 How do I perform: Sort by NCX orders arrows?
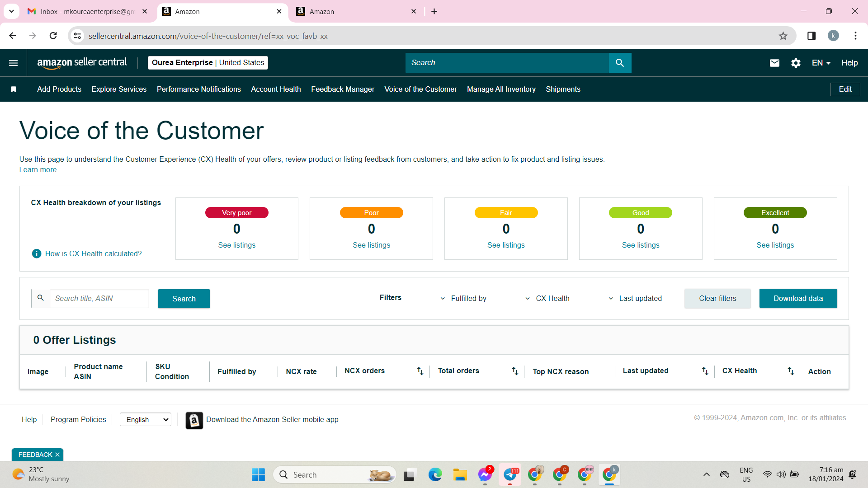(420, 371)
